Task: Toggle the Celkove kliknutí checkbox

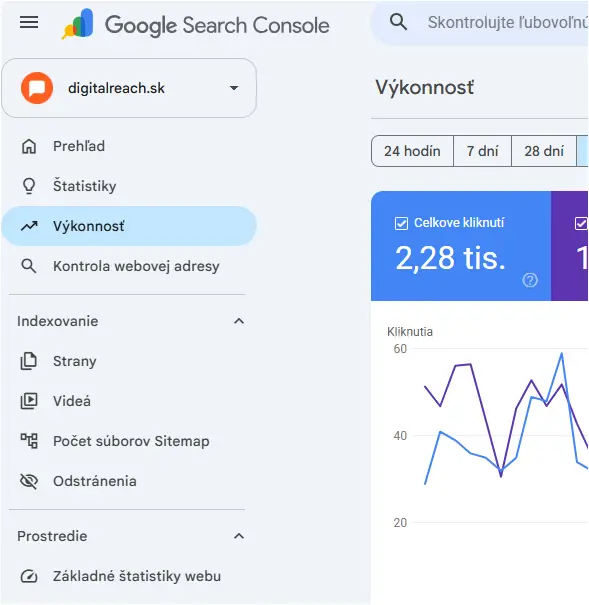Action: coord(401,223)
